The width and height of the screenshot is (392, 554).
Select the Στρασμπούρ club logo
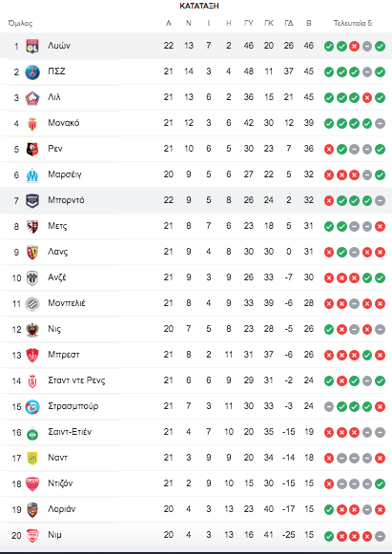pyautogui.click(x=32, y=406)
